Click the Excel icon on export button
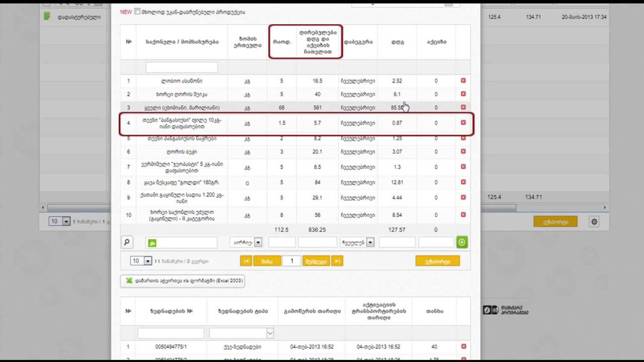The height and width of the screenshot is (362, 644). point(129,281)
